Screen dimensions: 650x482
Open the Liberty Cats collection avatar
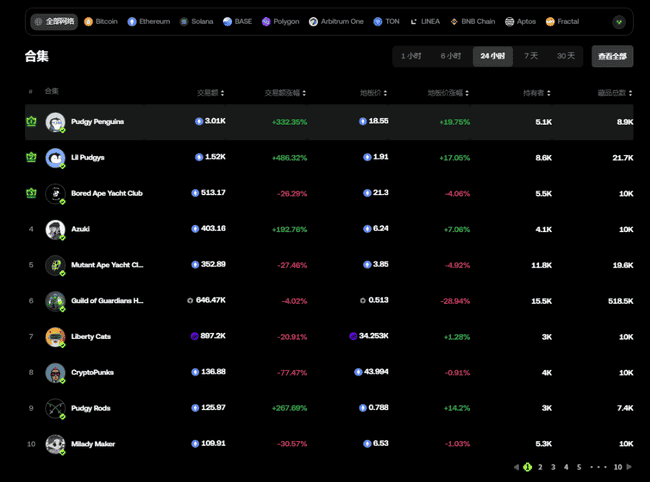click(x=55, y=336)
